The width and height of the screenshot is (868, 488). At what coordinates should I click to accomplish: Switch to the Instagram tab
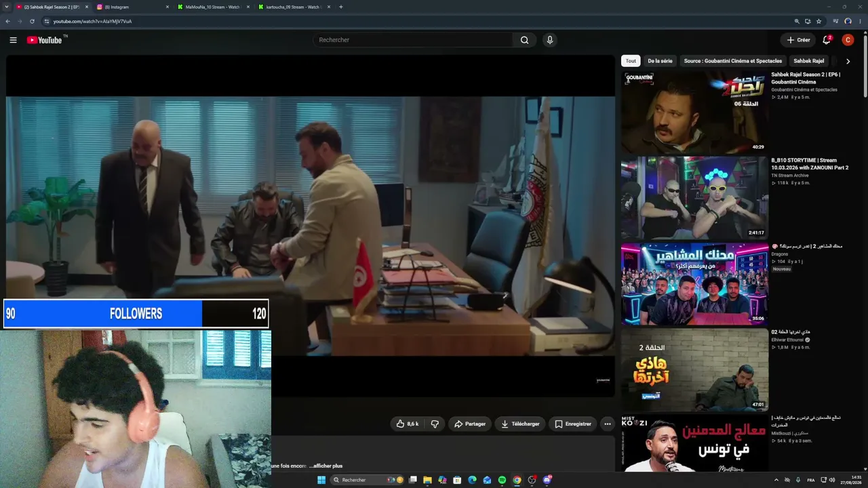pyautogui.click(x=133, y=7)
